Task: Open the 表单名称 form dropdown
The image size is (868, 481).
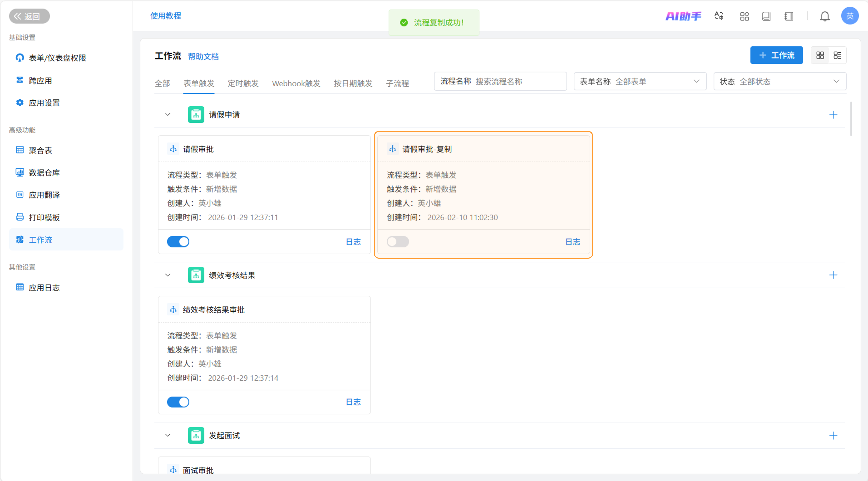Action: click(640, 81)
